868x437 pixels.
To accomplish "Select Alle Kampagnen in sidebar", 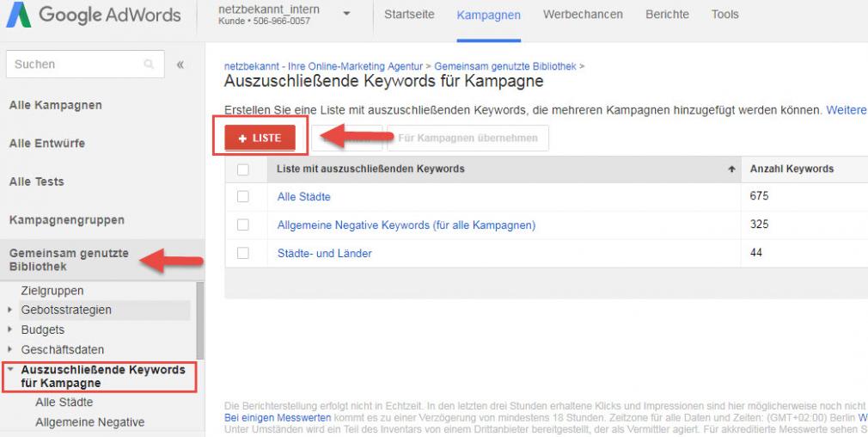I will pyautogui.click(x=55, y=105).
